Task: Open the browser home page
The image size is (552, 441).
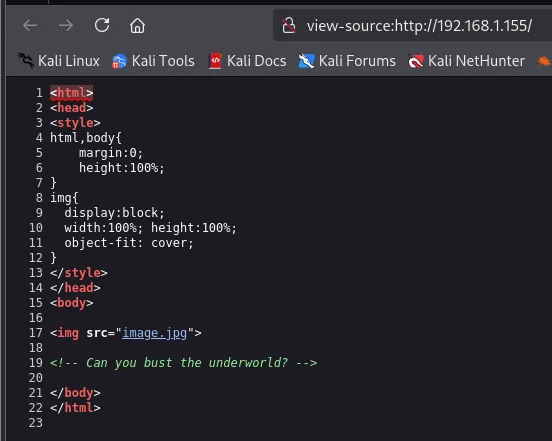Action: click(137, 25)
